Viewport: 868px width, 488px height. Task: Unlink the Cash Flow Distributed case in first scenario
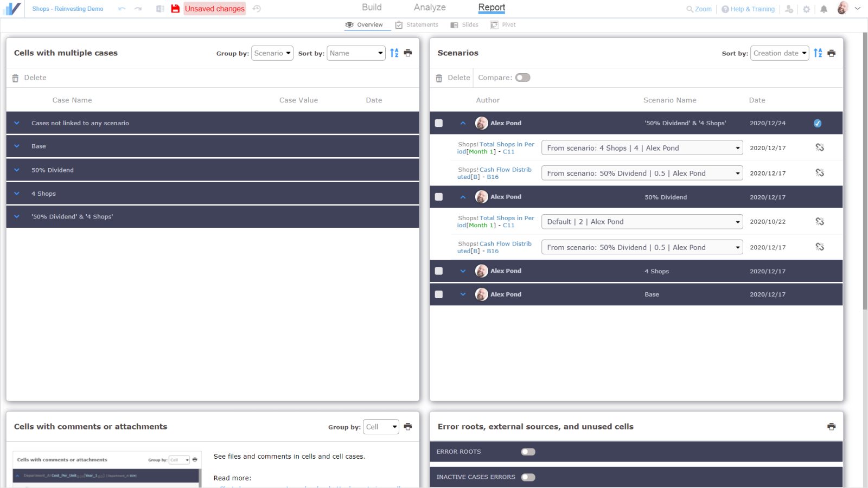[820, 173]
